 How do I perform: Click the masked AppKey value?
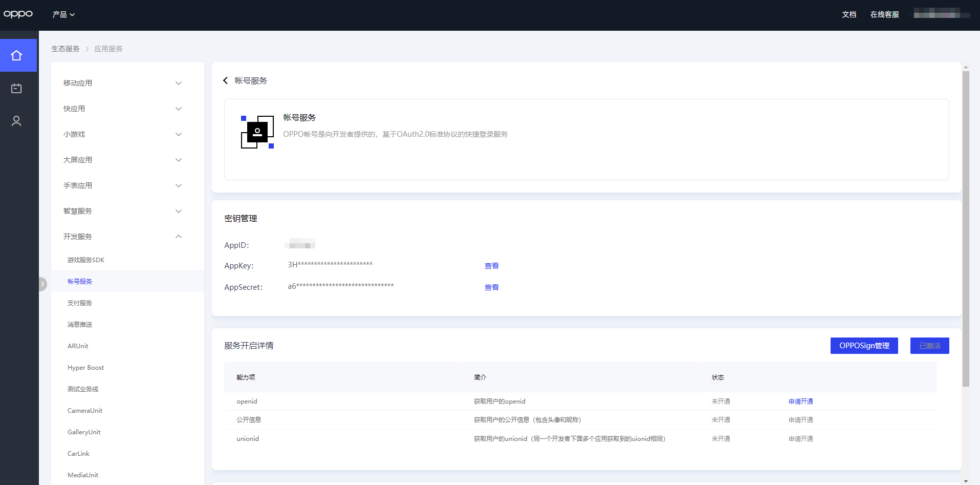point(330,265)
